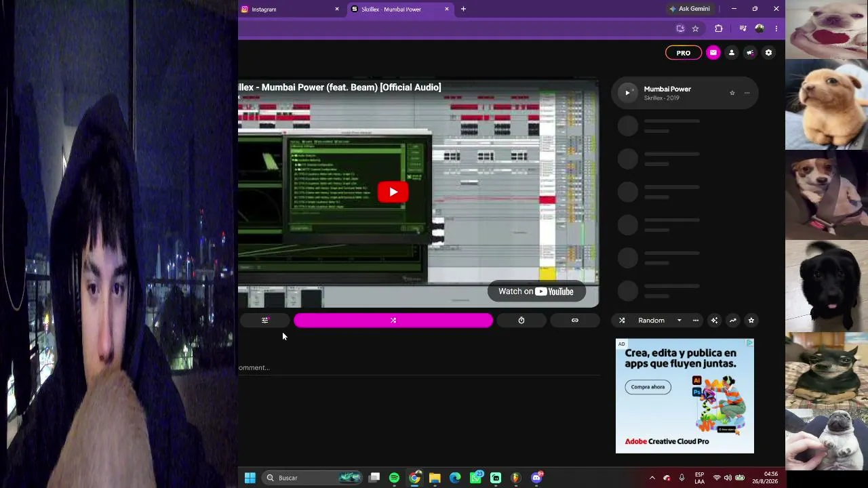Click the comment input field
The height and width of the screenshot is (488, 868).
click(419, 367)
